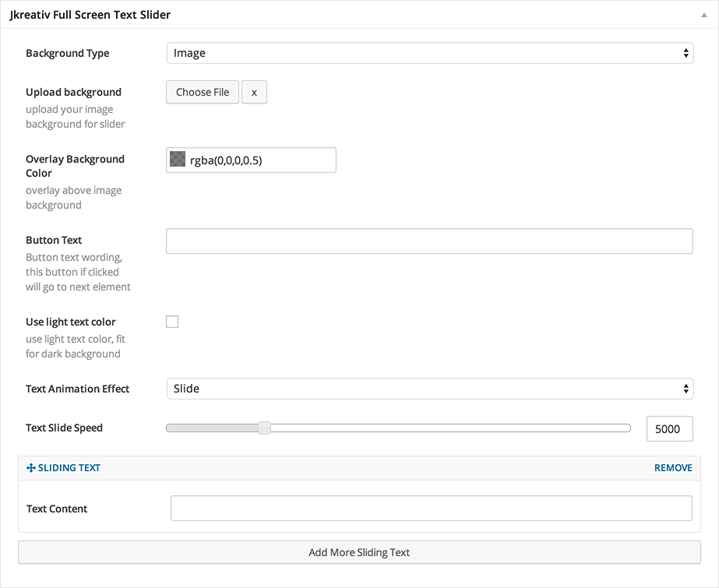Click the checkerboard transparency preview icon
The height and width of the screenshot is (588, 719).
coord(178,160)
